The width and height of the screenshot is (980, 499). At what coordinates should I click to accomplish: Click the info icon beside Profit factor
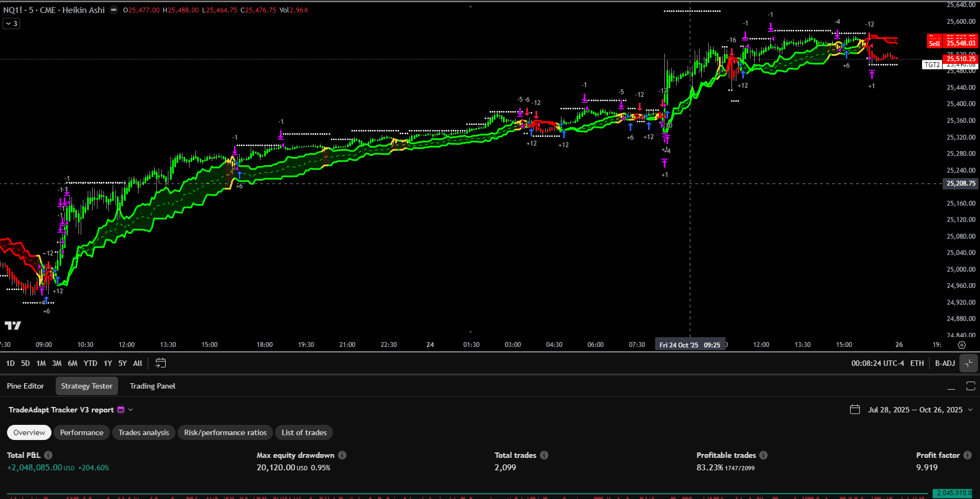(968, 455)
